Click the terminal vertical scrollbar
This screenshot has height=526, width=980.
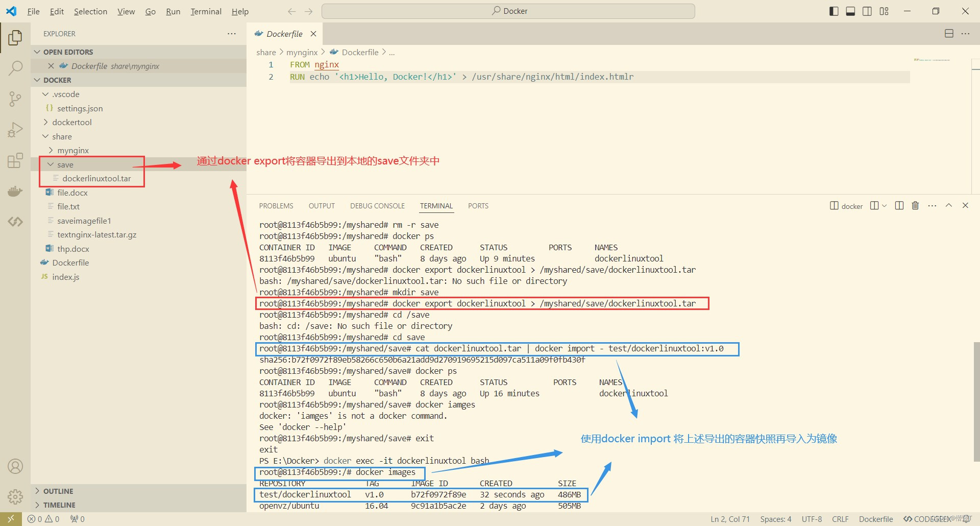tap(976, 401)
